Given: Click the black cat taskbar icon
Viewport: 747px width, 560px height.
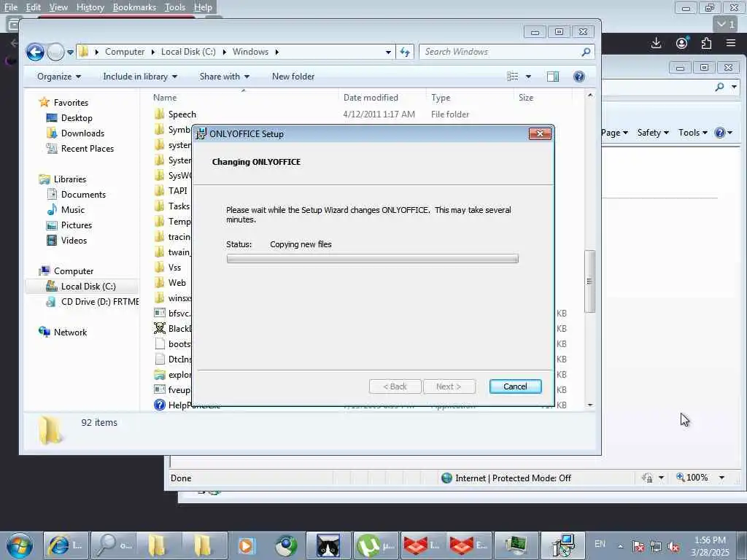Looking at the screenshot, I should [x=329, y=545].
